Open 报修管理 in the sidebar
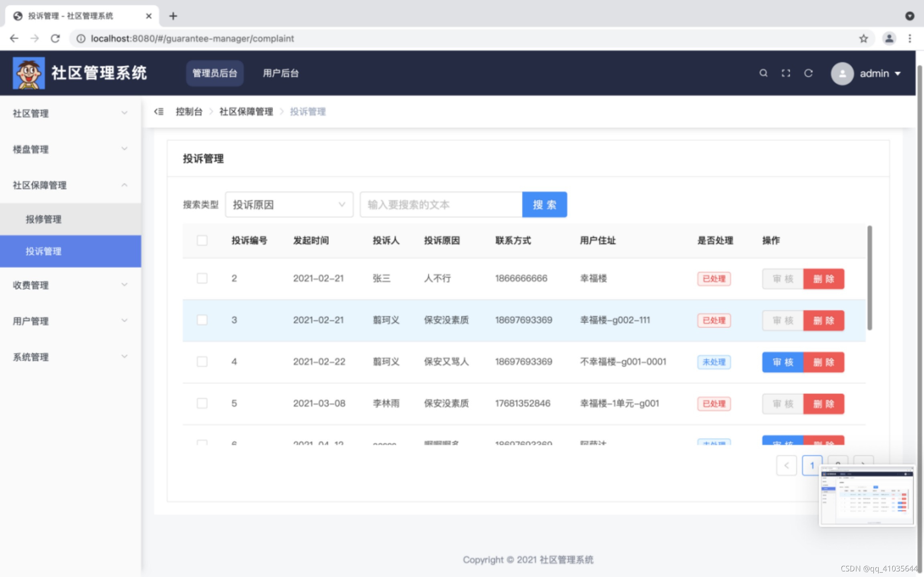The image size is (924, 577). click(x=44, y=219)
